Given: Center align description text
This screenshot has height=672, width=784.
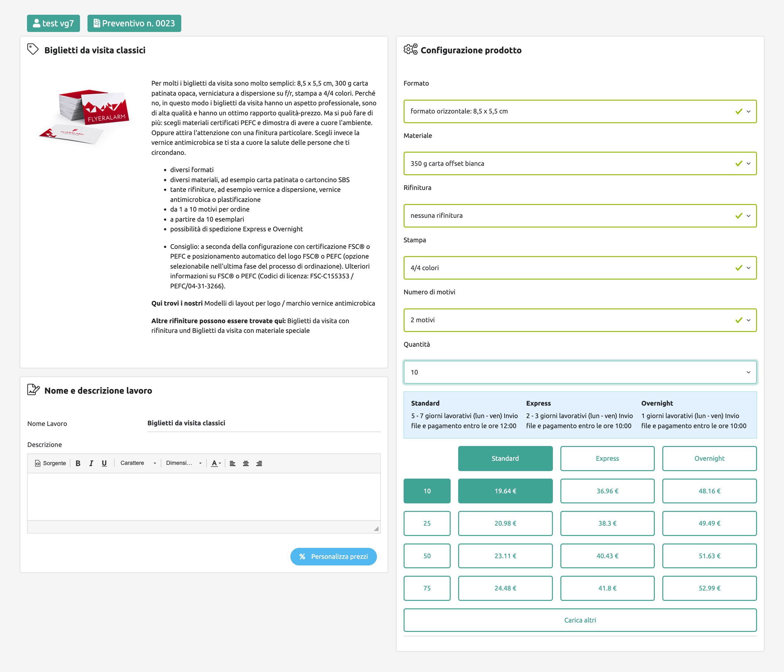Looking at the screenshot, I should click(x=246, y=463).
